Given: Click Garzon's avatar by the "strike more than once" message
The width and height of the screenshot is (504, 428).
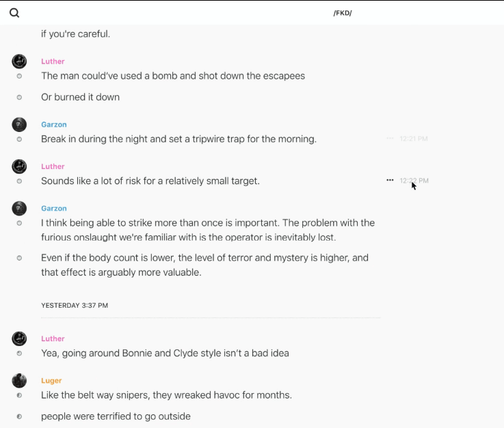Looking at the screenshot, I should 19,209.
